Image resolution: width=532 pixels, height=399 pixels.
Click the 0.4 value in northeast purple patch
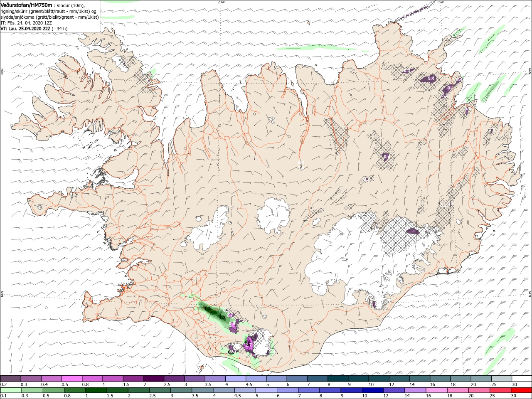(431, 78)
